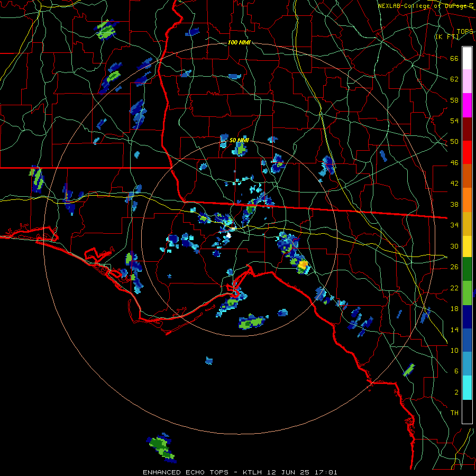The image size is (476, 476).
Task: Click the TH threshold legend label
Action: [x=454, y=413]
